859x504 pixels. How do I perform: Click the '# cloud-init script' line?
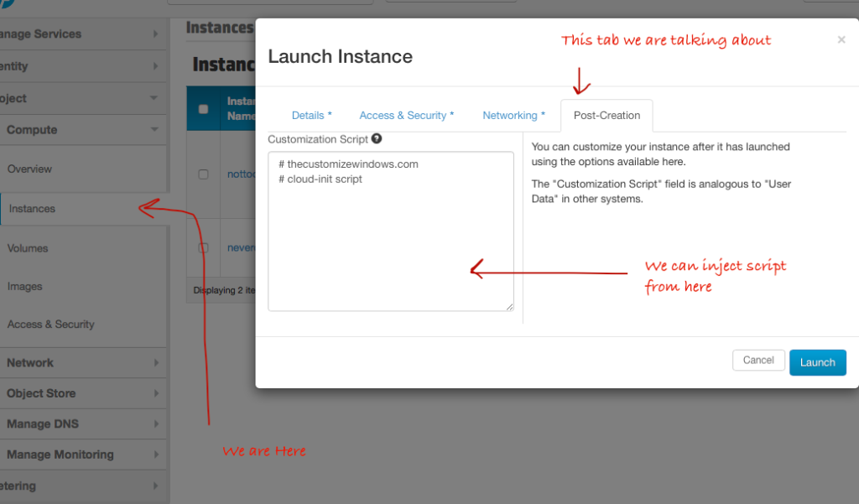(x=320, y=179)
